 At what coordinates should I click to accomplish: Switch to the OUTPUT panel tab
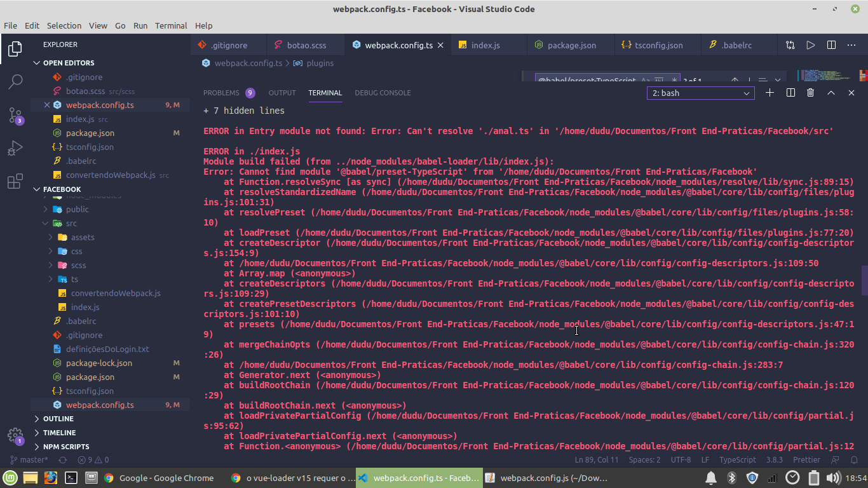[282, 93]
